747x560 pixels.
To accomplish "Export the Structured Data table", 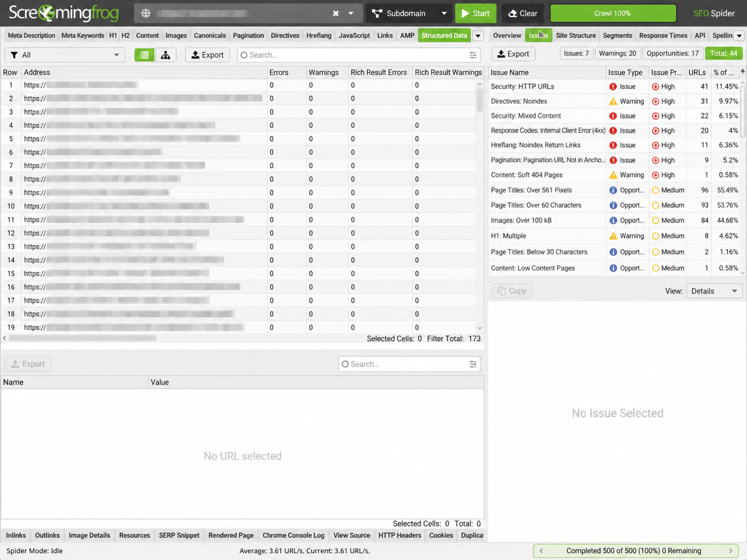I will click(207, 55).
